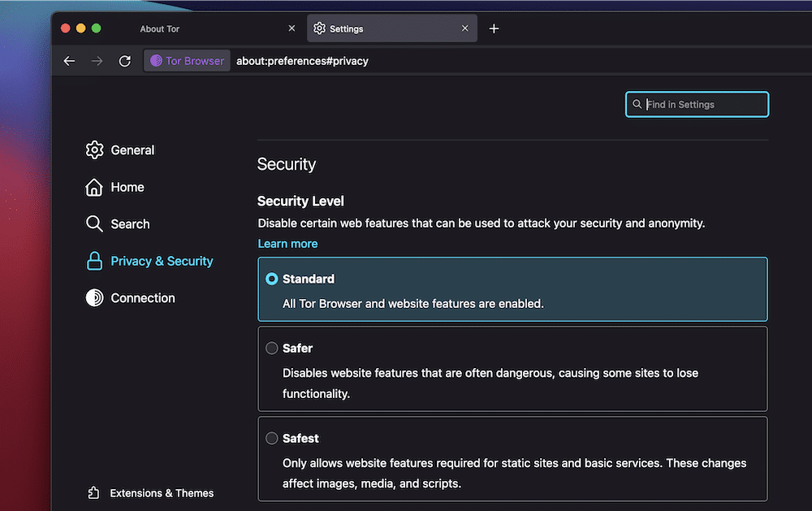812x511 pixels.
Task: Select the Settings tab
Action: pos(345,28)
